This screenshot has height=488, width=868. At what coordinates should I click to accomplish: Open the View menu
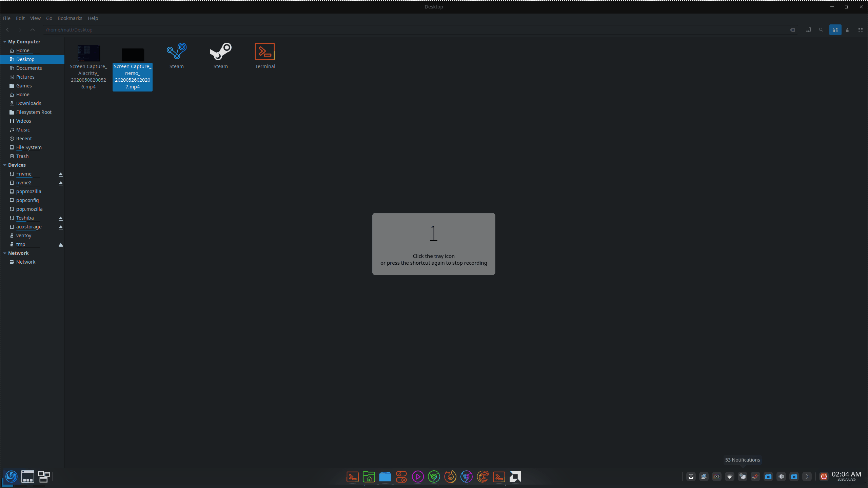coord(35,18)
